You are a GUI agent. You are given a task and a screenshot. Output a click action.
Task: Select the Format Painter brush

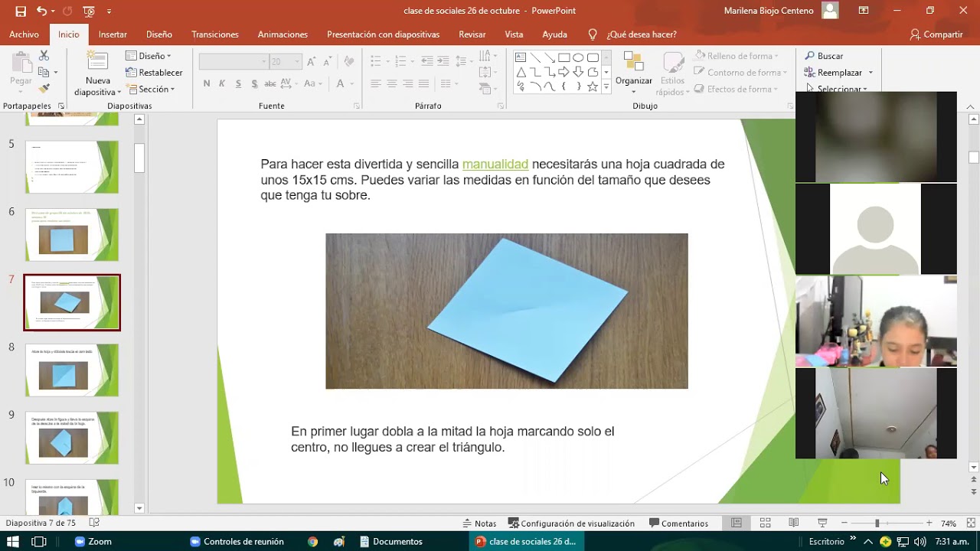click(44, 89)
